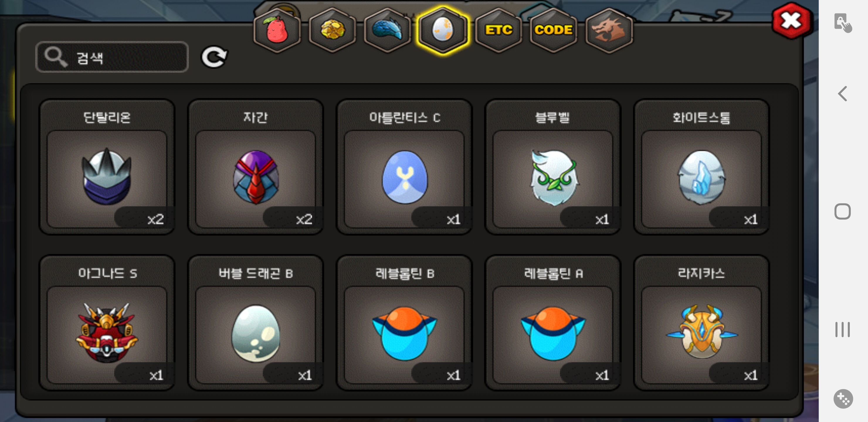
Task: Choose the 아그나드 S egg
Action: coord(107,323)
